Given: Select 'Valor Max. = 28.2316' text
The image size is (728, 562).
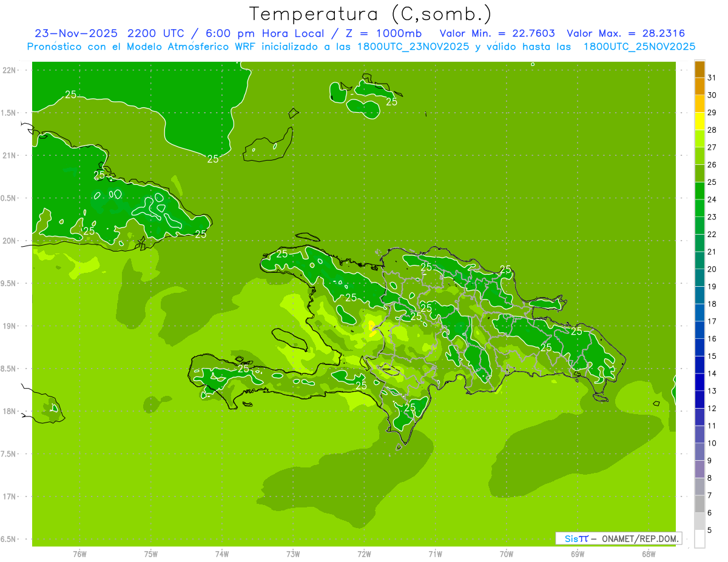Looking at the screenshot, I should tap(625, 33).
